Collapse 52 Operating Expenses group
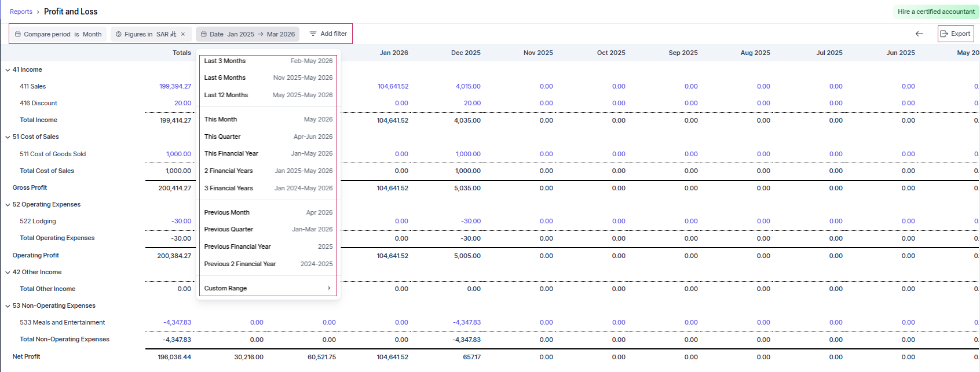Viewport: 980px width, 372px height. pos(8,205)
